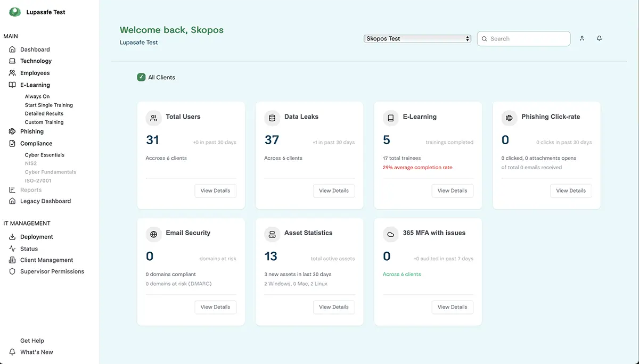Select Detailed Results under E-Learning
Viewport: 639px width, 364px height.
pos(44,113)
